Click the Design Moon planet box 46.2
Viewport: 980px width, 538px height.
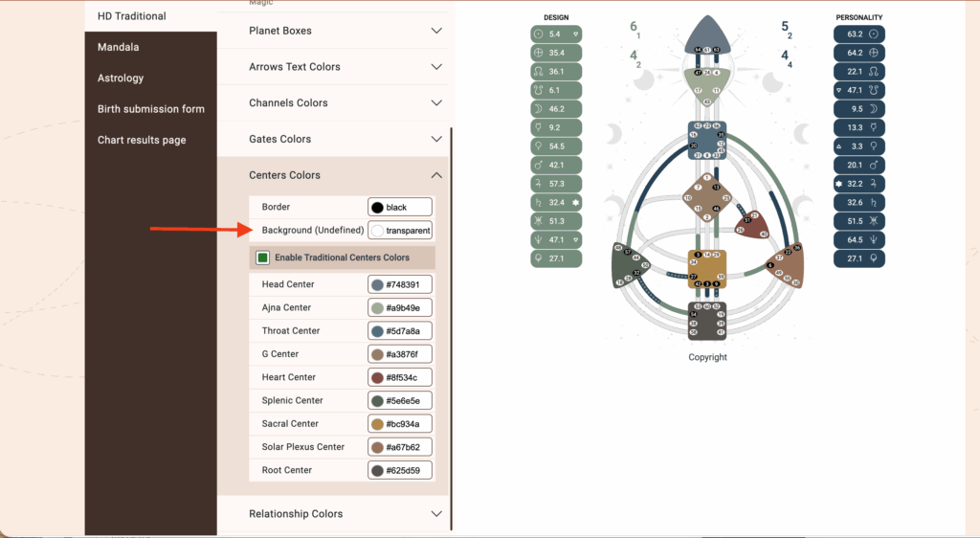[556, 108]
